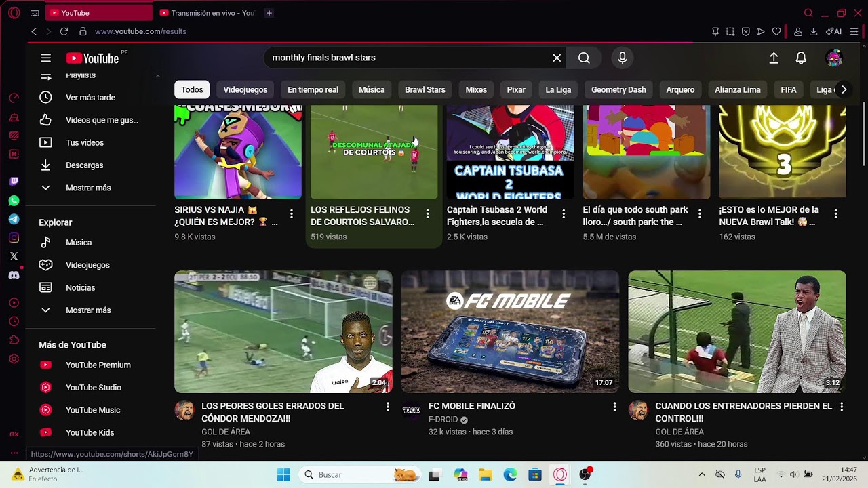Open the YouTube hamburger guide menu
The width and height of the screenshot is (868, 488).
point(45,58)
